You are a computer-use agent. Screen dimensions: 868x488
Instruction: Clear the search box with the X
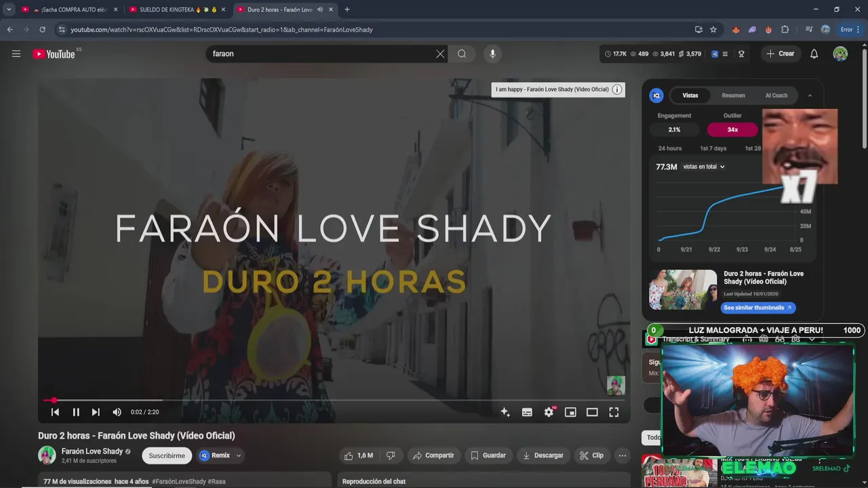click(440, 54)
